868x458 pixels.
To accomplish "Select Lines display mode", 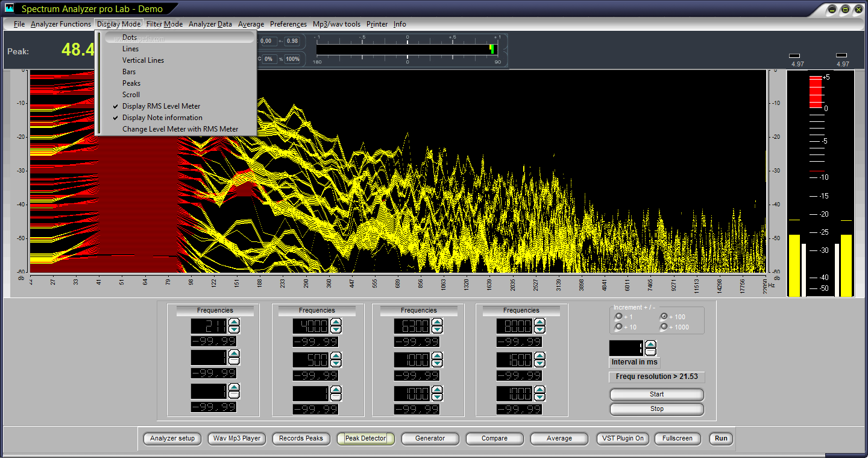I will [179, 49].
